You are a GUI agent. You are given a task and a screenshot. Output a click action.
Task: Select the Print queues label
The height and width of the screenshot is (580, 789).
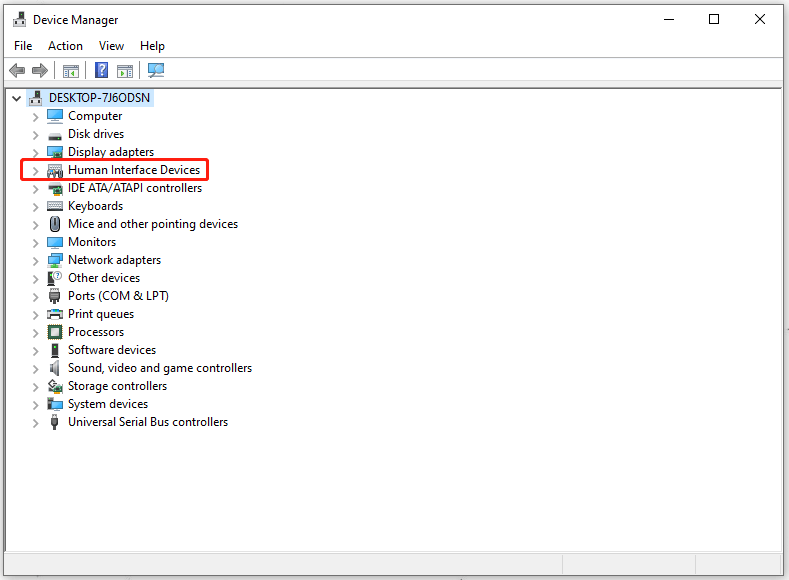(101, 314)
